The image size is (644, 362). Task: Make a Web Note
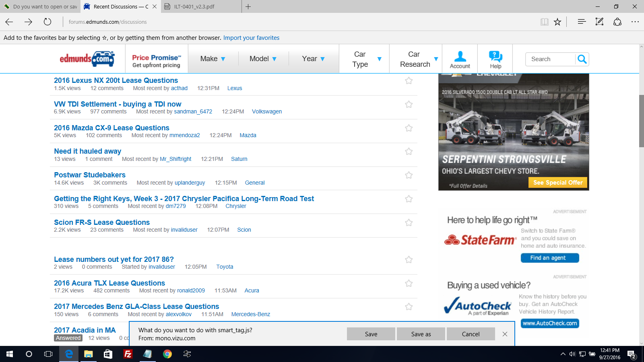coord(599,22)
